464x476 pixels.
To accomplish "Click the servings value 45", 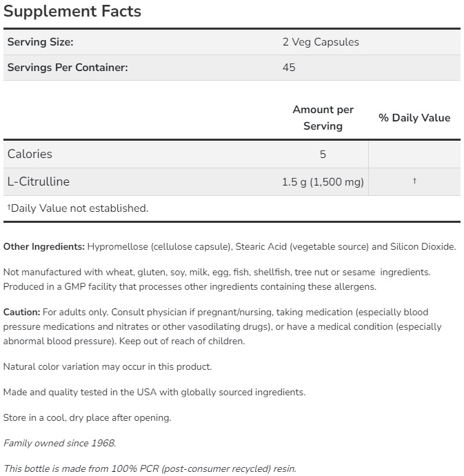I will (x=289, y=68).
